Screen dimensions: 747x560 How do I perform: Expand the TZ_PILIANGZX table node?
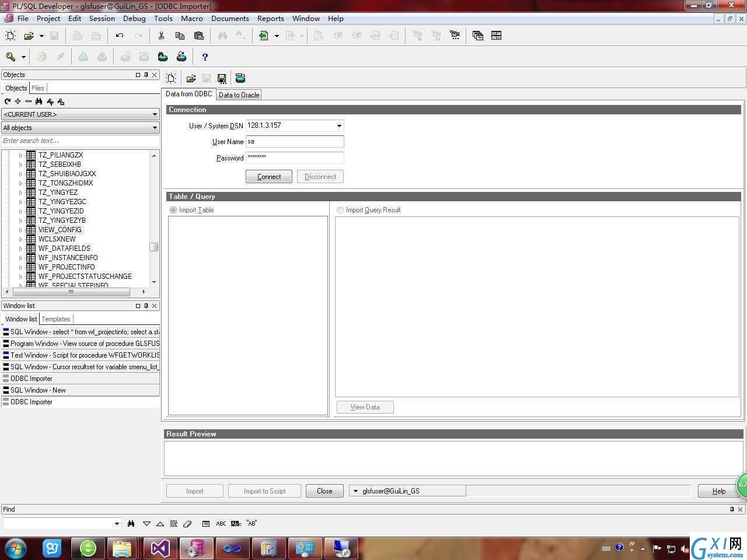[x=20, y=155]
